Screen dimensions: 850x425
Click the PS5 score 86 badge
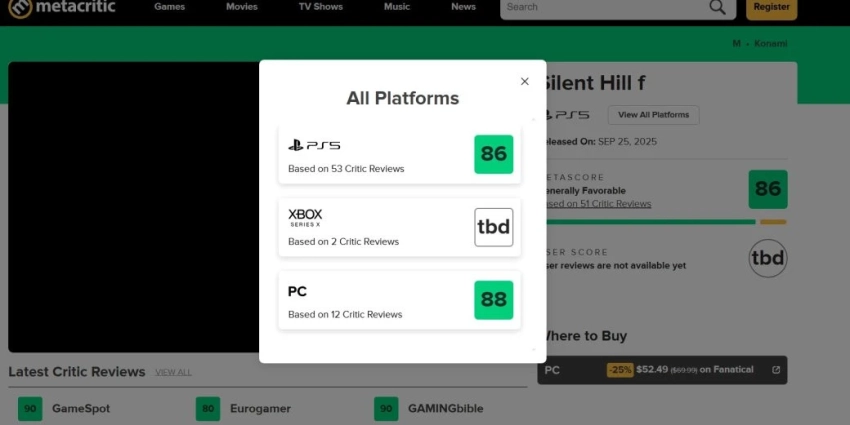tap(493, 154)
